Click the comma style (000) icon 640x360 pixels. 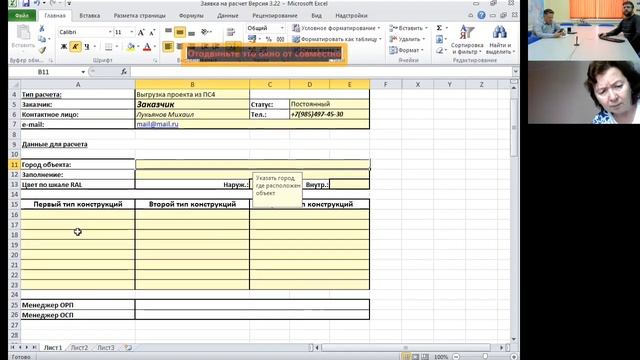pyautogui.click(x=280, y=39)
